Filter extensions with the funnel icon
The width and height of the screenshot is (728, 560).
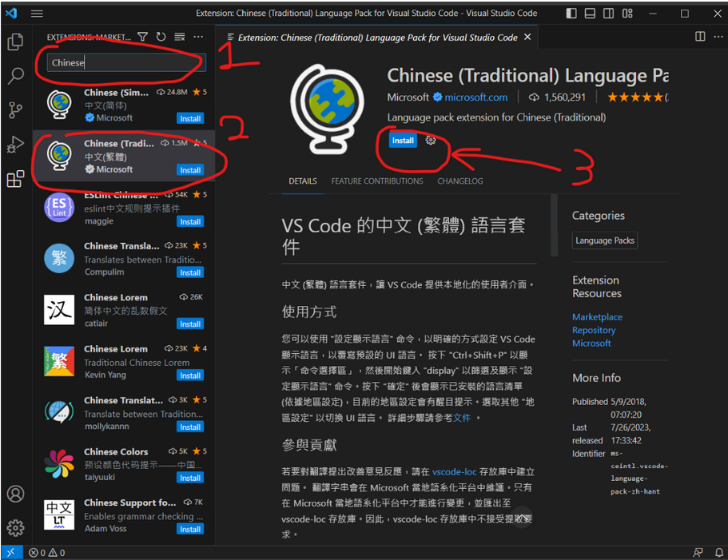click(x=142, y=37)
